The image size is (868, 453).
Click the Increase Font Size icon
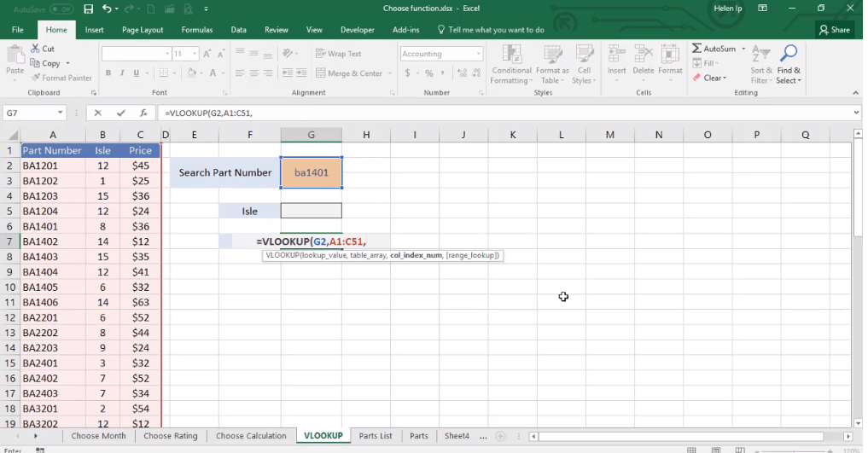pyautogui.click(x=207, y=54)
